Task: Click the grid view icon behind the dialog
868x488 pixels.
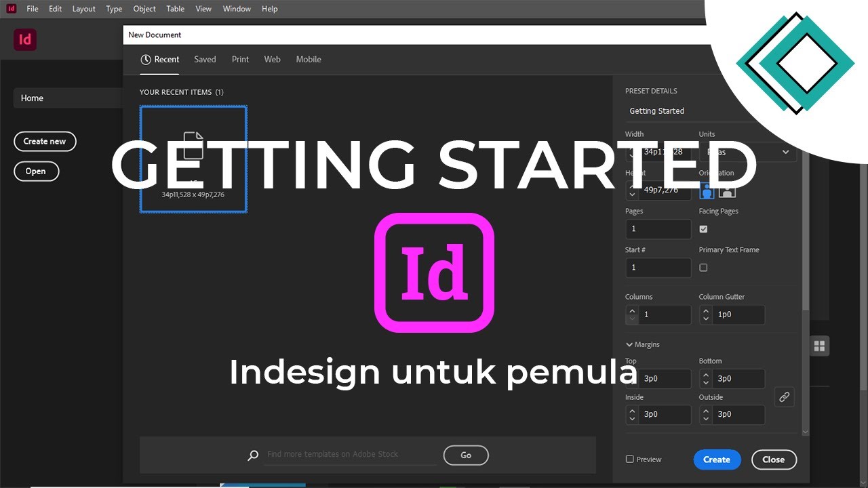Action: click(819, 346)
